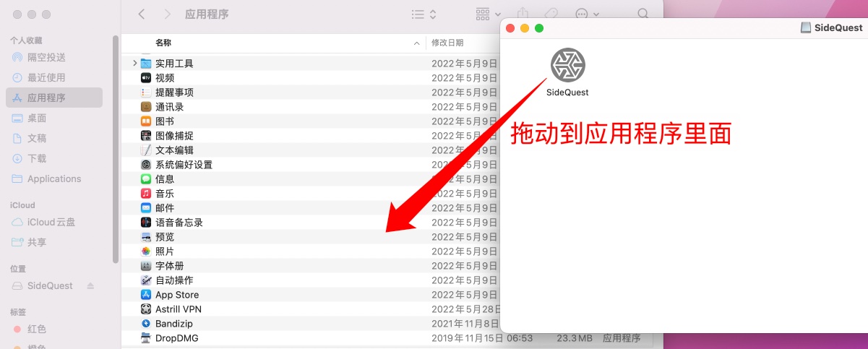Select the 照片 app icon
Viewport: 868px width, 349px height.
point(145,251)
